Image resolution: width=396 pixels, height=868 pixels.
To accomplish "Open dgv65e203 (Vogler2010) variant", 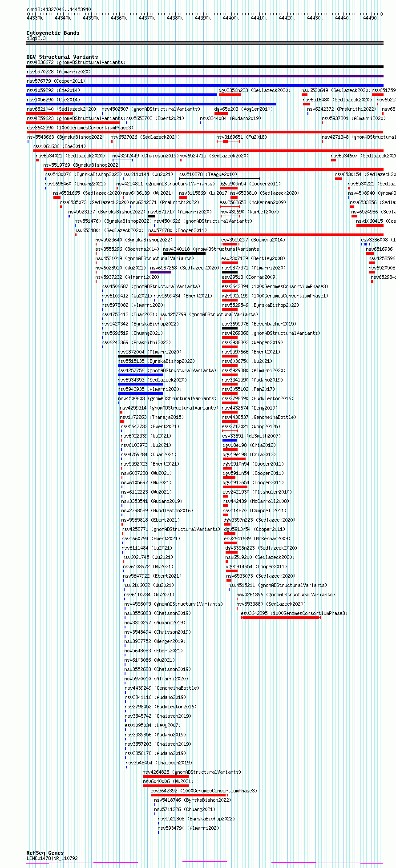I will point(244,109).
